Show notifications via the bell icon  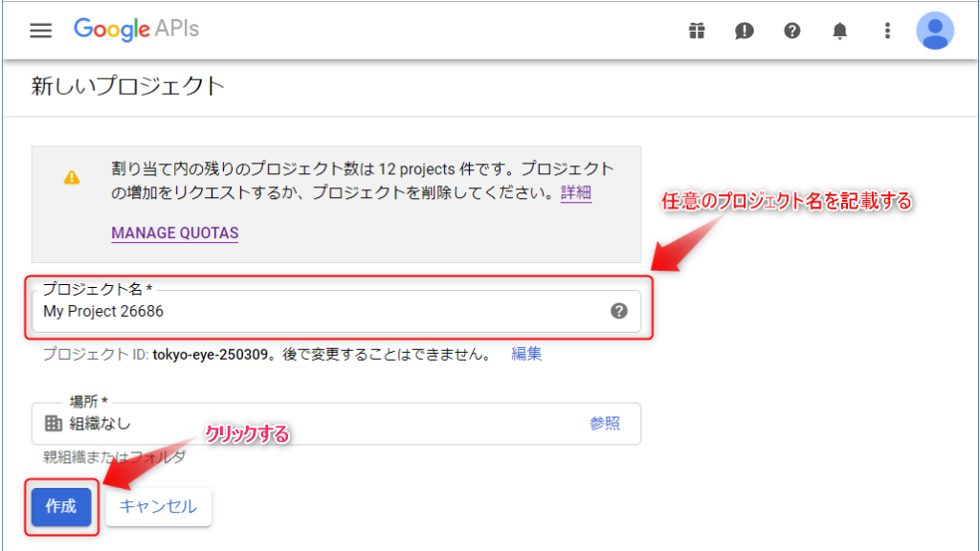point(839,32)
